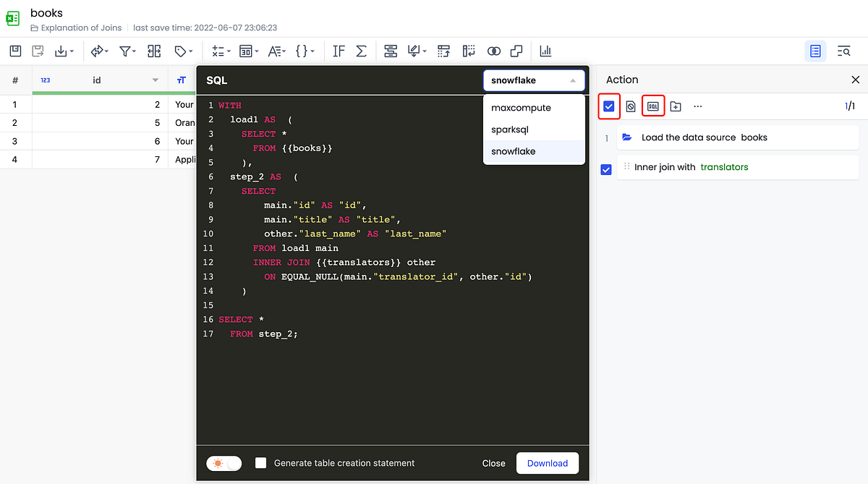Image resolution: width=868 pixels, height=484 pixels.
Task: Open the more-options menu in Action panel
Action: [x=697, y=106]
